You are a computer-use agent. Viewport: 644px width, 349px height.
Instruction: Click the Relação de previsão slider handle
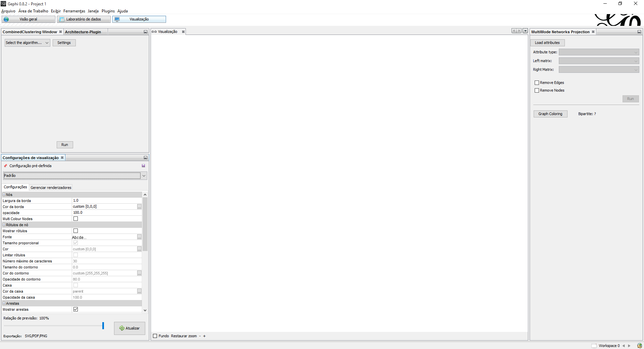103,326
